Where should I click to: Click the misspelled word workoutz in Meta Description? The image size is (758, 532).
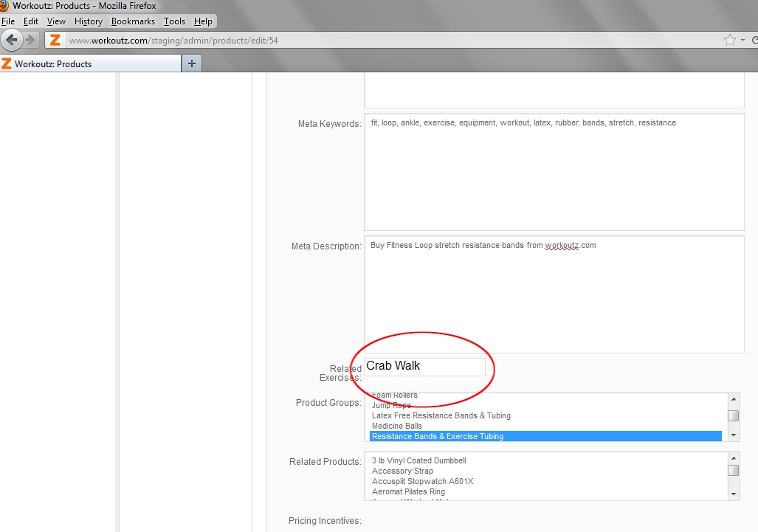point(562,246)
